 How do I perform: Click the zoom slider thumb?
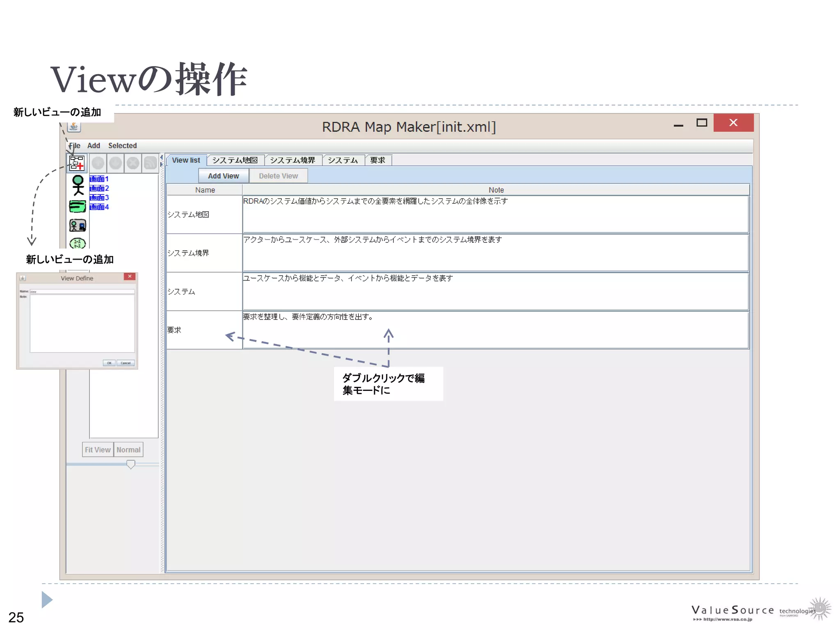tap(131, 464)
